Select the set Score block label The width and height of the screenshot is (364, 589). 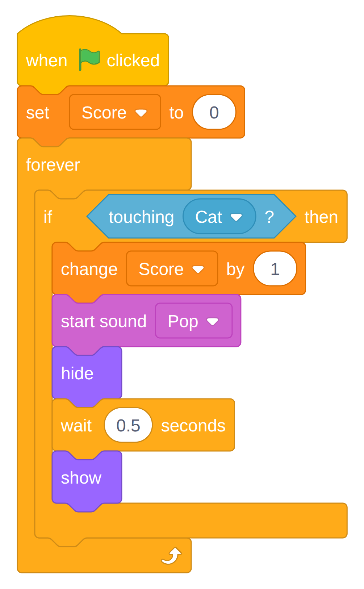38,113
